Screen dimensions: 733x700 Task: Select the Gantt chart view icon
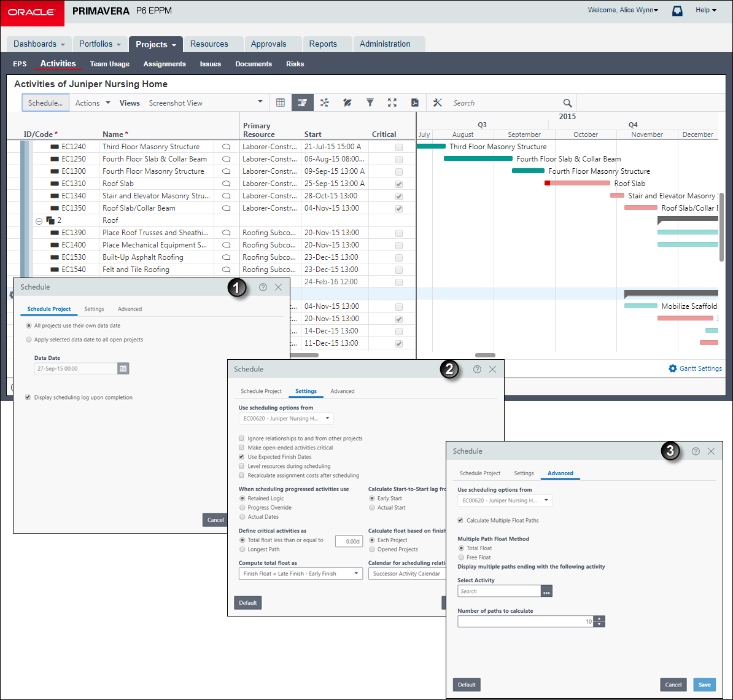point(303,103)
